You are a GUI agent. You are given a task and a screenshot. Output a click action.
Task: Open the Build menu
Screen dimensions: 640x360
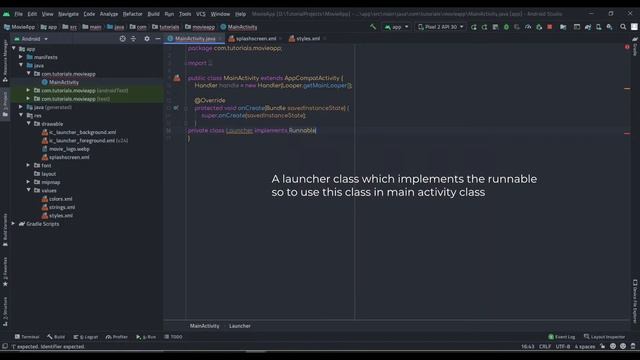[153, 14]
